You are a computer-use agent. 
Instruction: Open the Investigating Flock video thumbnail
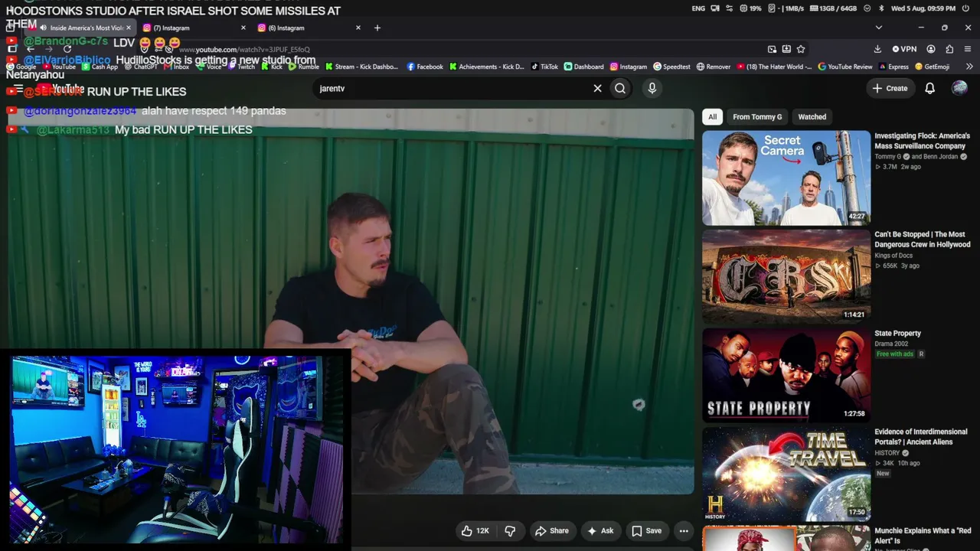pyautogui.click(x=786, y=178)
